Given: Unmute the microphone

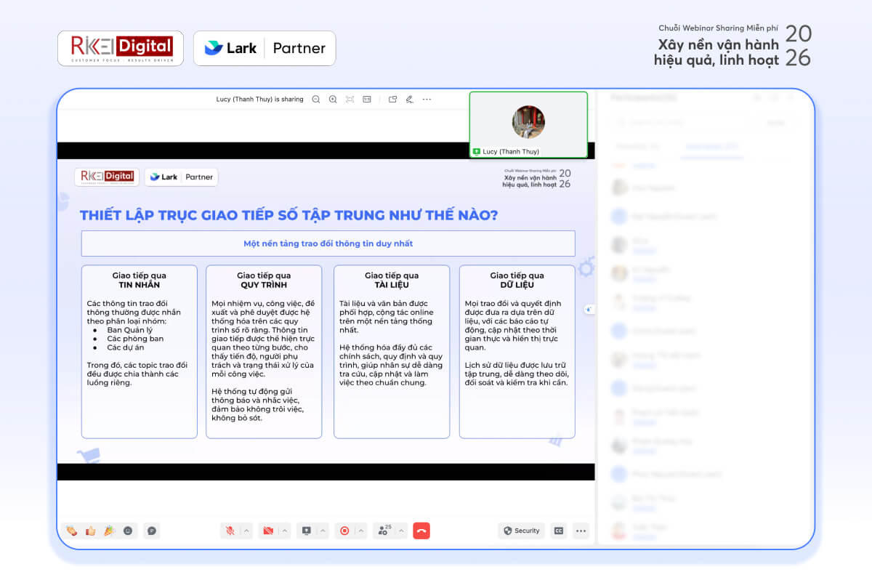Looking at the screenshot, I should point(229,531).
